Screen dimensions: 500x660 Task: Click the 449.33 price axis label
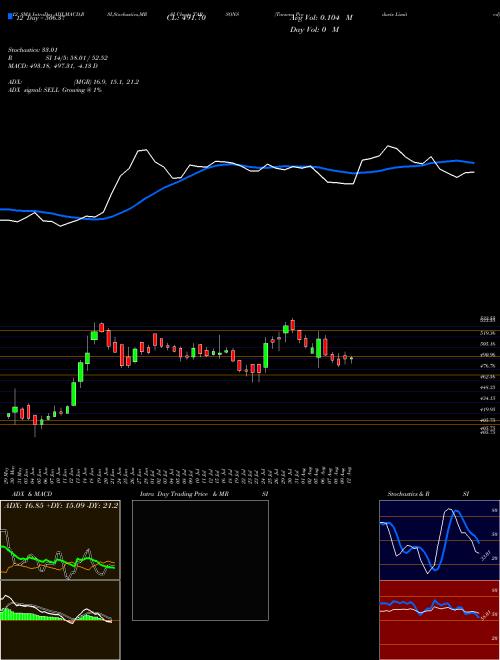(x=487, y=387)
